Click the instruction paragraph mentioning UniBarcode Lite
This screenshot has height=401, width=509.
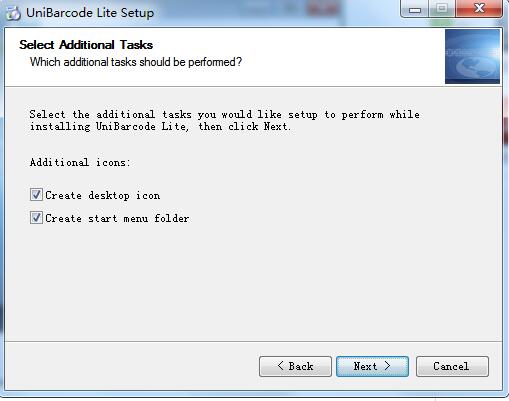click(x=225, y=120)
